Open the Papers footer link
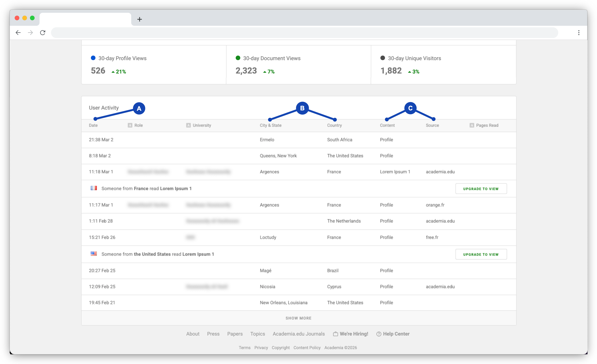 pyautogui.click(x=235, y=334)
